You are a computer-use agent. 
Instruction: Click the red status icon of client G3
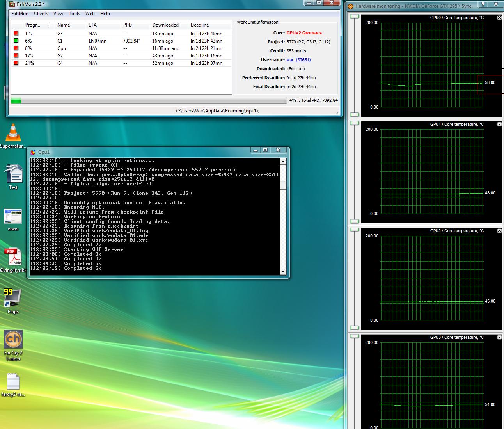pyautogui.click(x=16, y=34)
